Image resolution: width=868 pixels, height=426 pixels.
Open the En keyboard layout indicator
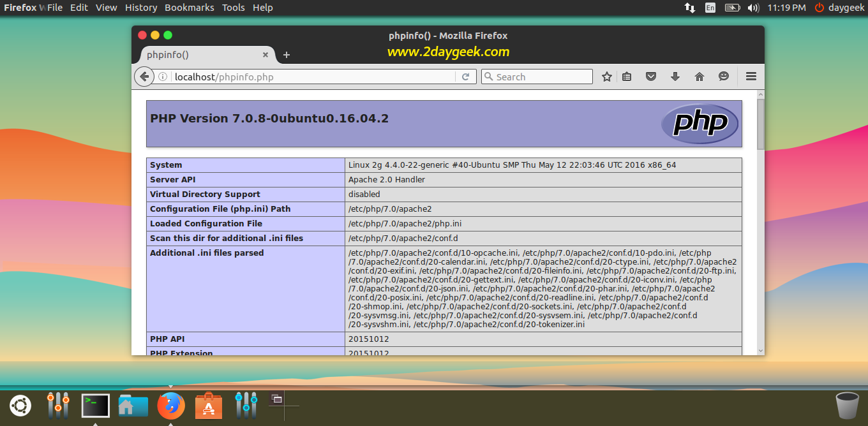710,8
